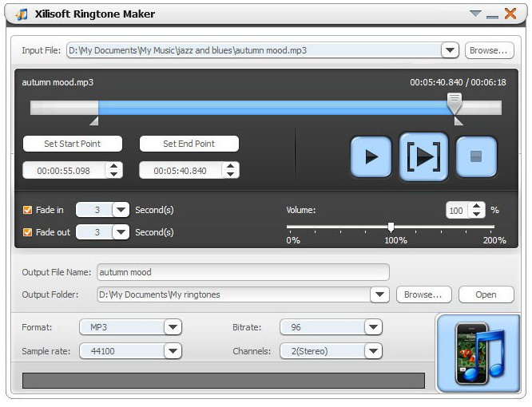Click the conversion progress bar
The width and height of the screenshot is (532, 407).
click(x=224, y=381)
